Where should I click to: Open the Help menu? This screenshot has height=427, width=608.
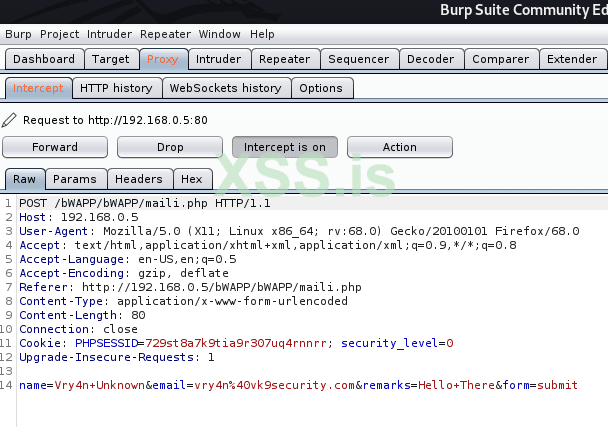click(x=262, y=34)
